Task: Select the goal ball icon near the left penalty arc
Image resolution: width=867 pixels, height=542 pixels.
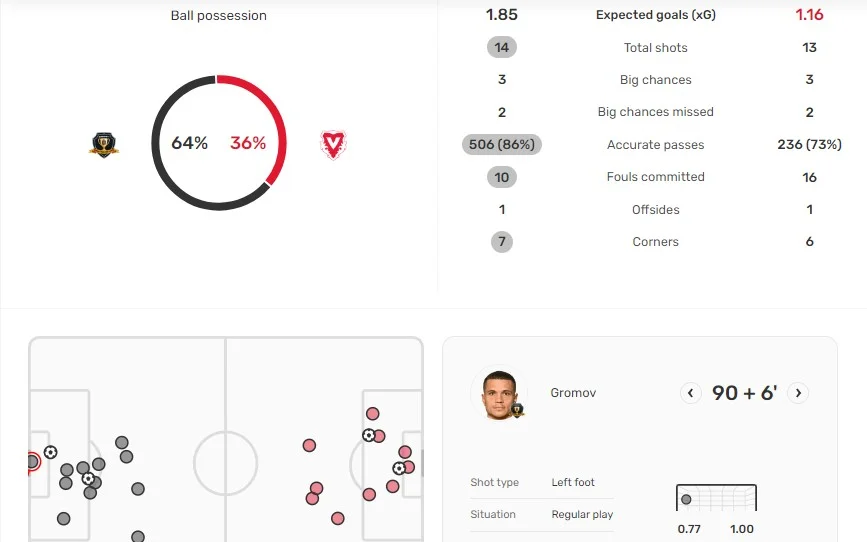Action: 88,478
